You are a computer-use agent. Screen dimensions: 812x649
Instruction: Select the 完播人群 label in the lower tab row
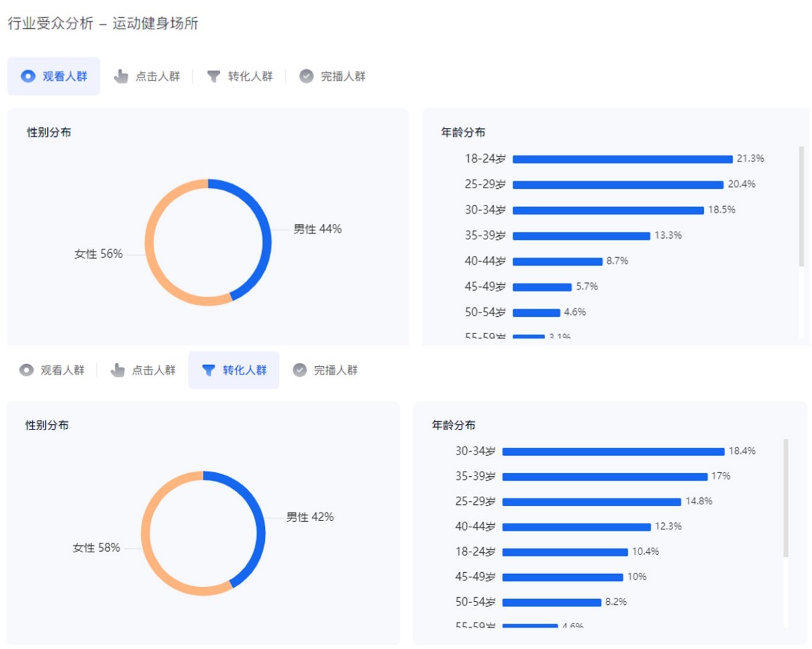click(336, 370)
